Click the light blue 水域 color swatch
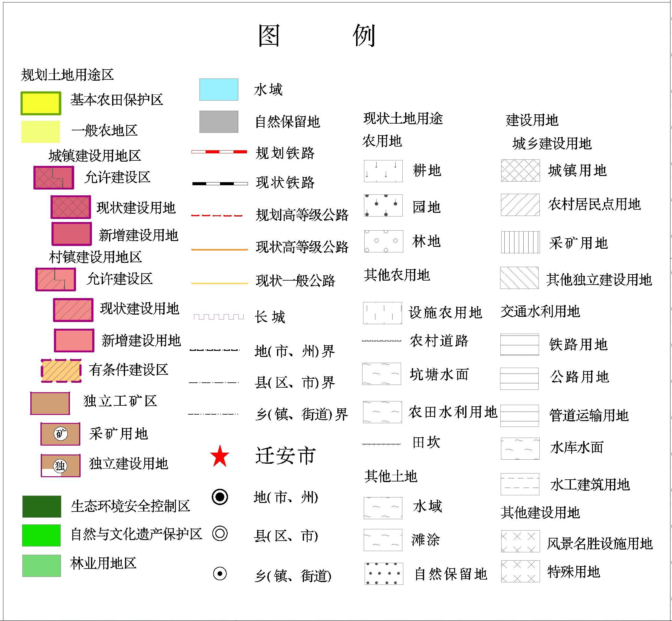The width and height of the screenshot is (672, 621). 218,89
